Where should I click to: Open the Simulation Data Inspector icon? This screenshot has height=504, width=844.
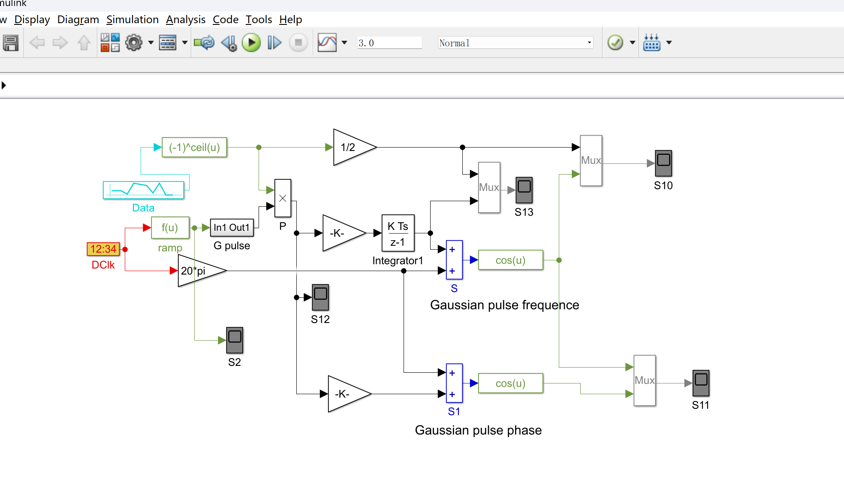coord(327,43)
